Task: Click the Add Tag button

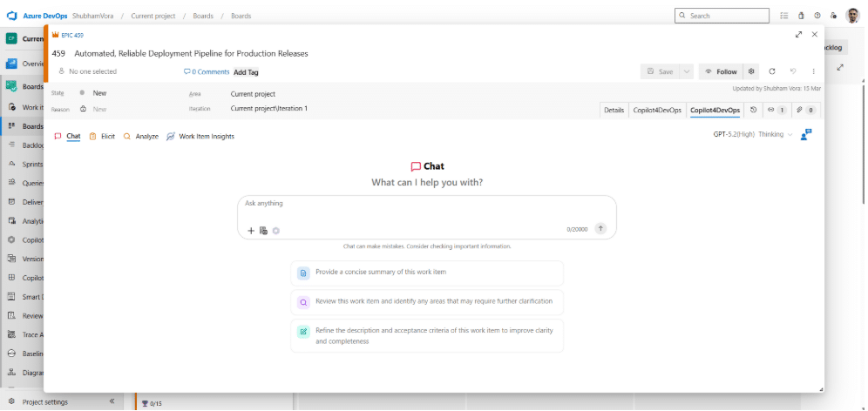Action: tap(246, 72)
